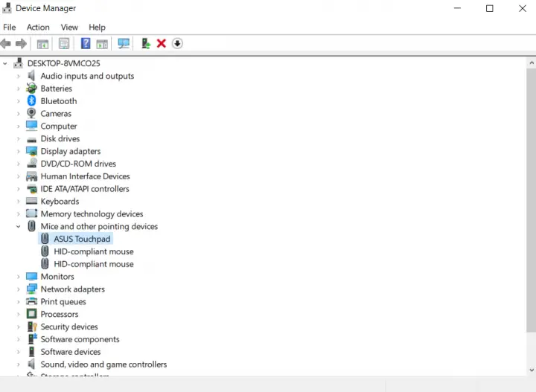Image resolution: width=536 pixels, height=392 pixels.
Task: Expand the Software components chevron
Action: [18, 339]
